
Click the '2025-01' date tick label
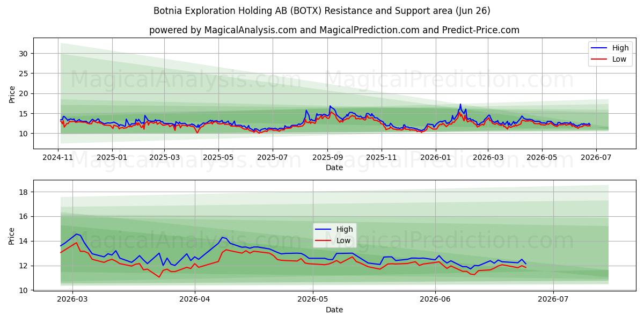tap(112, 158)
